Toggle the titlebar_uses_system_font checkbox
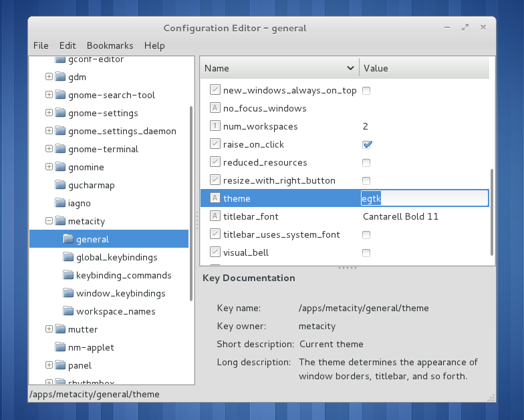Screen dimensions: 524x420 coord(366,235)
